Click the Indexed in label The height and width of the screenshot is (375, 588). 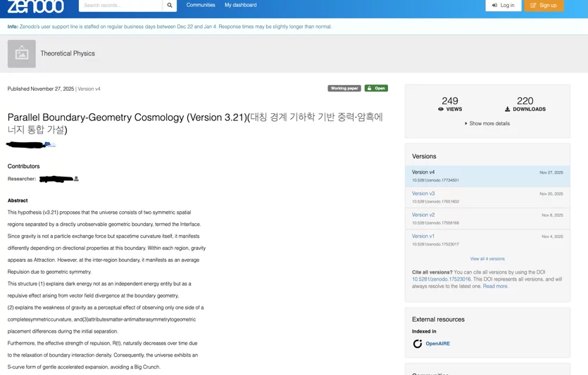pyautogui.click(x=424, y=331)
